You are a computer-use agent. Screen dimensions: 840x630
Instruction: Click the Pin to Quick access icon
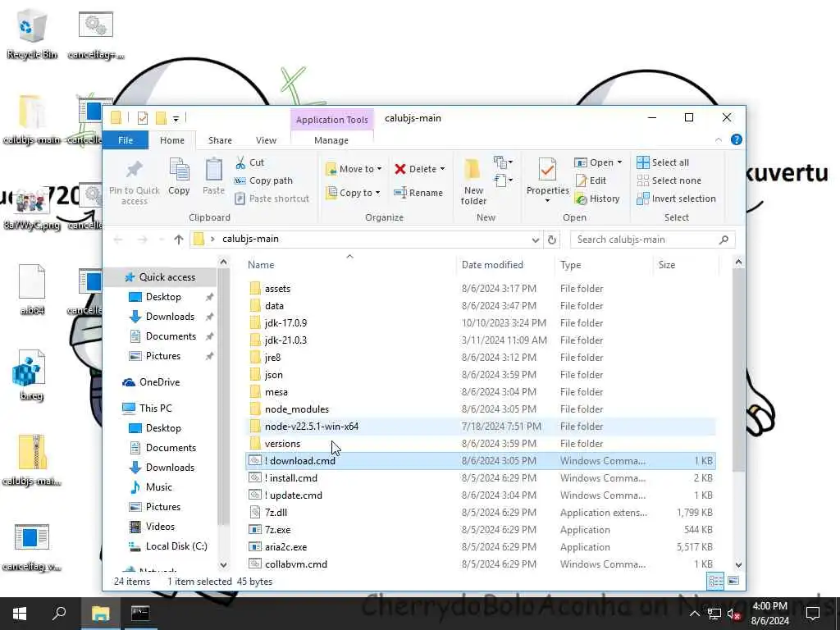134,171
